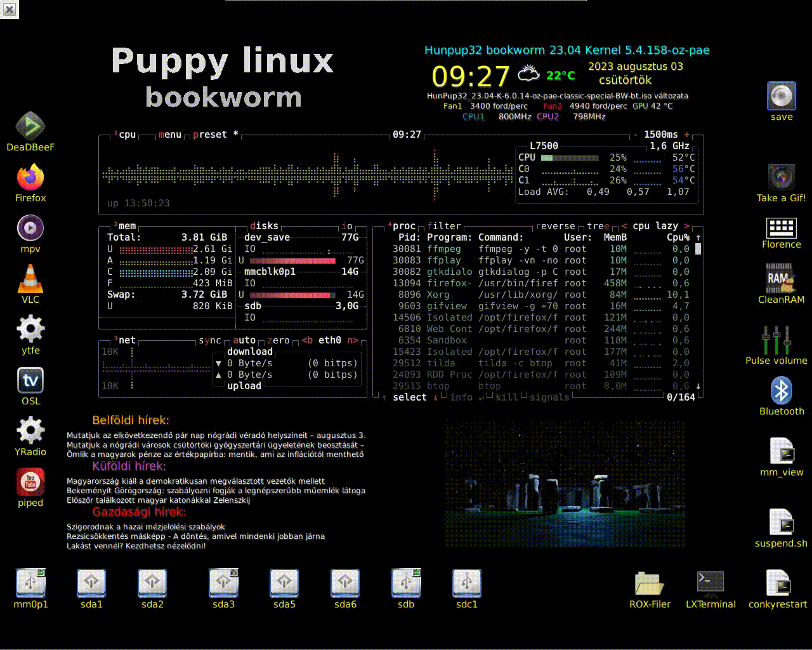Image resolution: width=812 pixels, height=650 pixels.
Task: Click the mem box label
Action: [127, 226]
